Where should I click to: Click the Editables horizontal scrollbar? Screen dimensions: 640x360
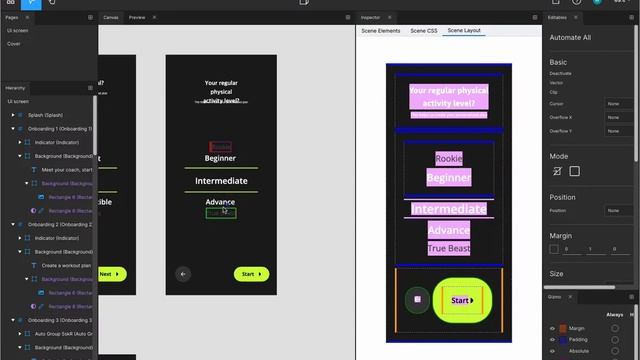pyautogui.click(x=580, y=287)
